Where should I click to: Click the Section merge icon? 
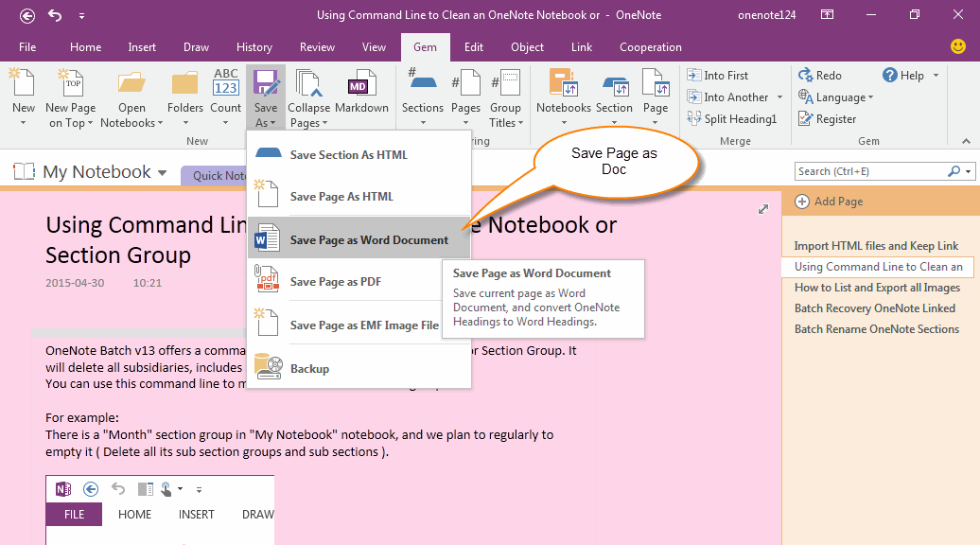click(x=616, y=84)
